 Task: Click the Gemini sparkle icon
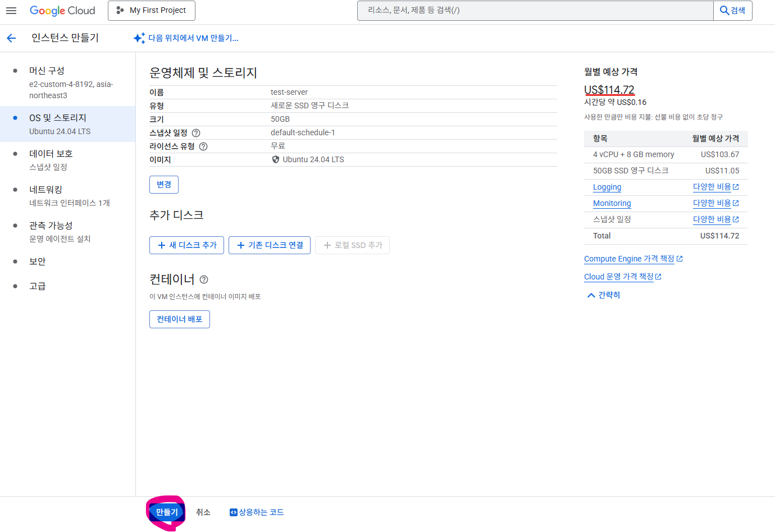(x=139, y=38)
